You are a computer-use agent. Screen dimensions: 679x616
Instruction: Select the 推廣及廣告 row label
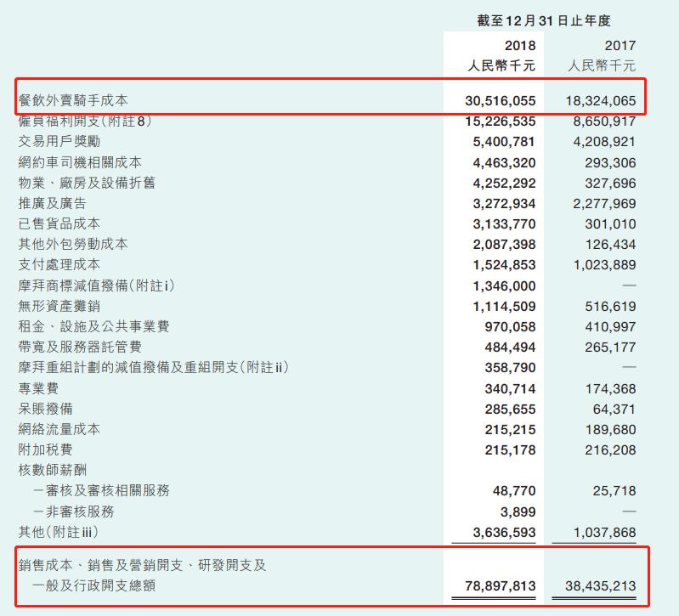(x=53, y=203)
